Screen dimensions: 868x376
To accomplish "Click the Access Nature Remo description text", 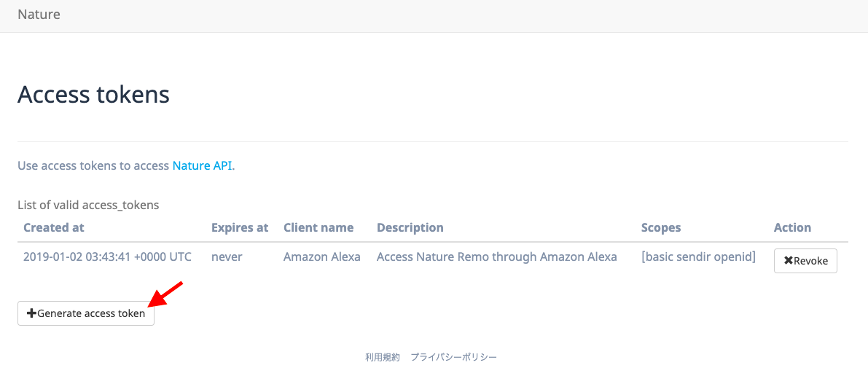I will pos(496,257).
